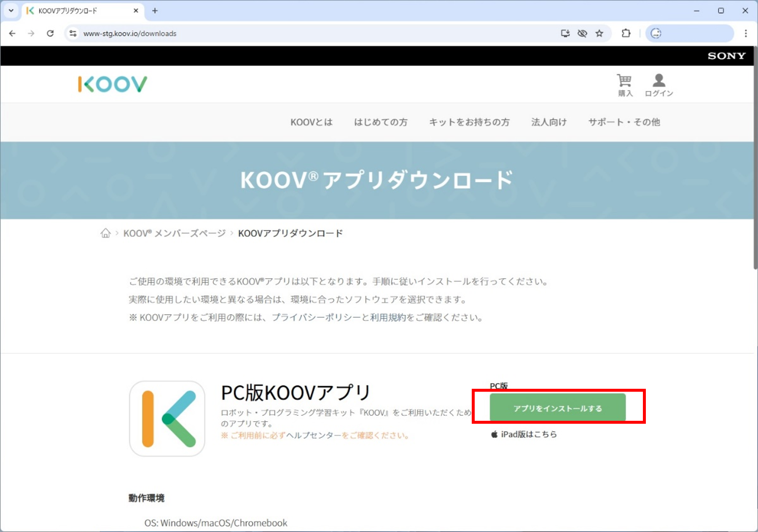Bookmark this page with star icon
758x532 pixels.
(599, 34)
